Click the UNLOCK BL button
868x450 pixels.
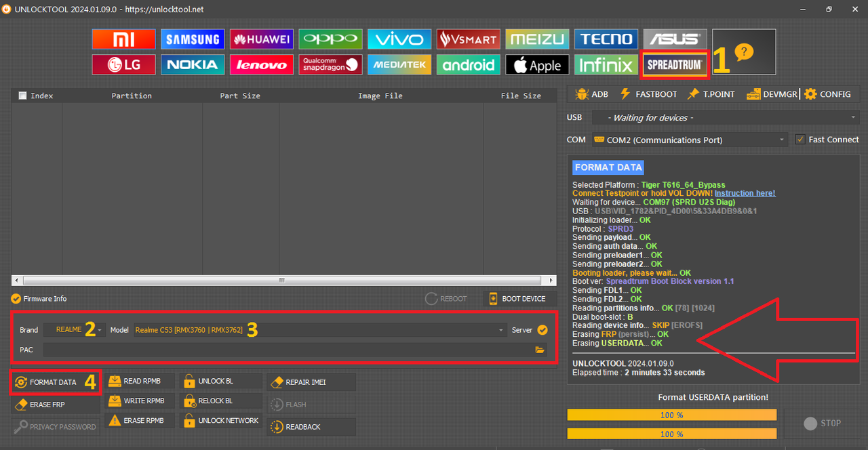(x=220, y=381)
